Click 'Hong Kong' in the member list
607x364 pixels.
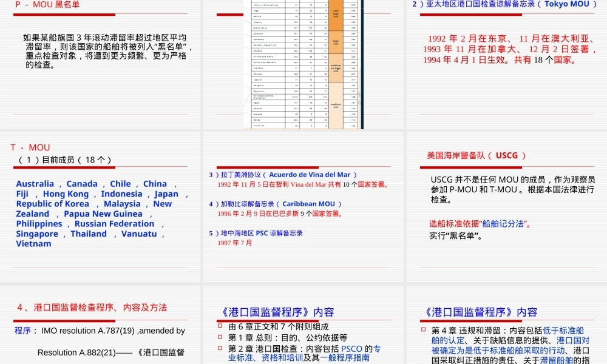tap(66, 194)
